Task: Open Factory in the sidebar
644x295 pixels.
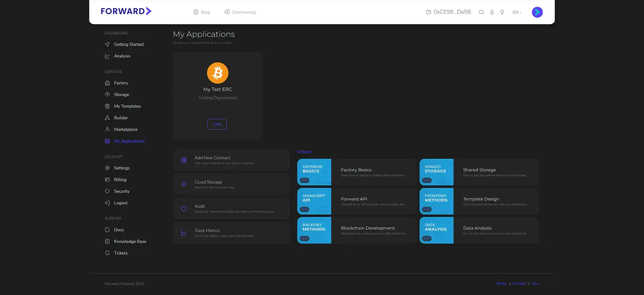Action: (121, 83)
